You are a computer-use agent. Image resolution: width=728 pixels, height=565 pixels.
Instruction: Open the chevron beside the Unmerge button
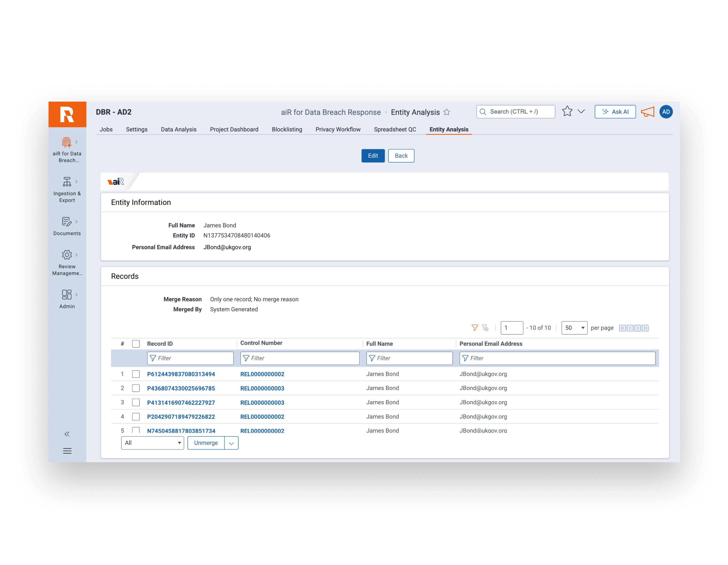[x=231, y=443]
